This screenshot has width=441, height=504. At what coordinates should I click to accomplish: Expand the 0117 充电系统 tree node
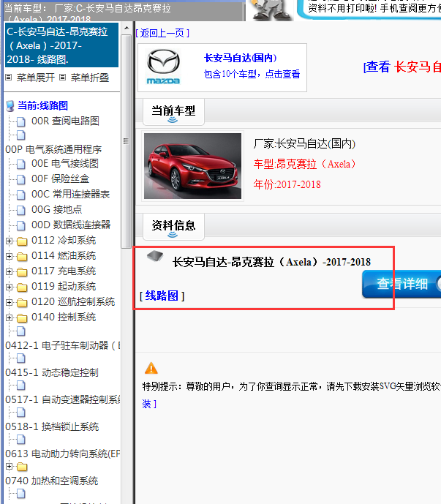tap(9, 271)
